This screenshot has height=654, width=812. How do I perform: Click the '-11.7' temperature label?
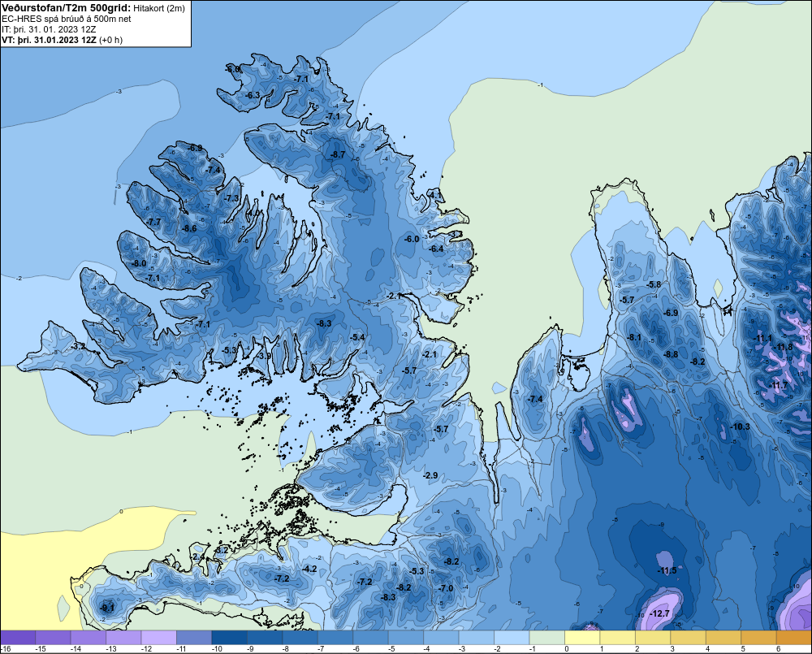click(778, 385)
